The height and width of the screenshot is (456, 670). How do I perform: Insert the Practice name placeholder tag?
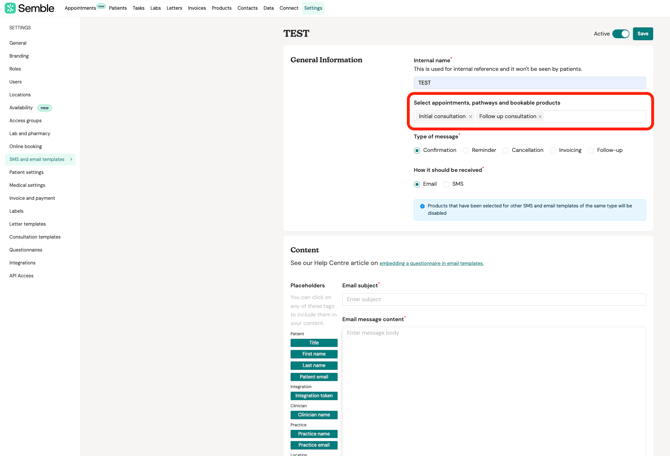[x=314, y=434]
